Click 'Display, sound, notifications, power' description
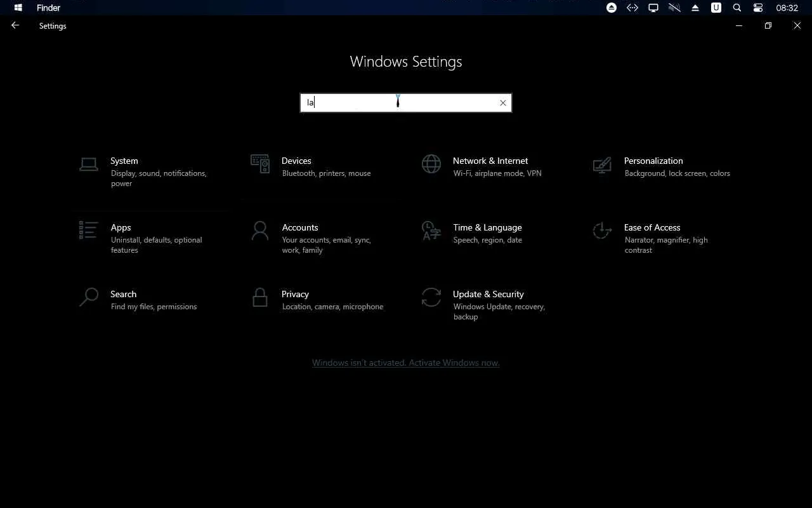 click(x=159, y=178)
